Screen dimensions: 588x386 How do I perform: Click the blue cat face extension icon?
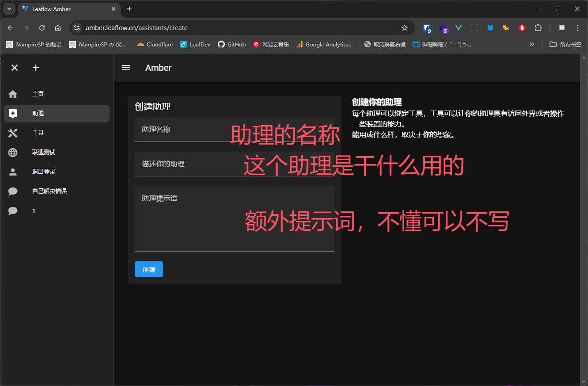click(x=490, y=28)
